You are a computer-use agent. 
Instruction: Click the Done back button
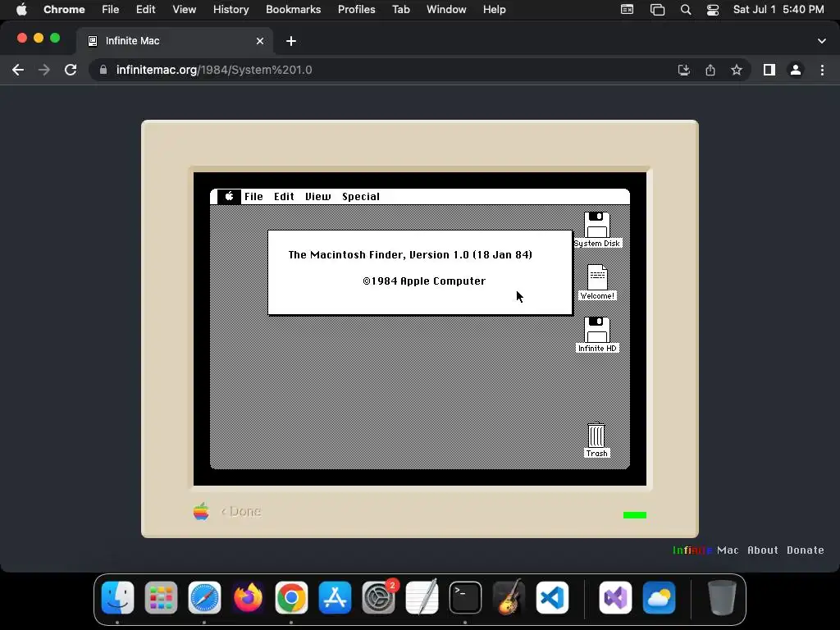click(241, 512)
